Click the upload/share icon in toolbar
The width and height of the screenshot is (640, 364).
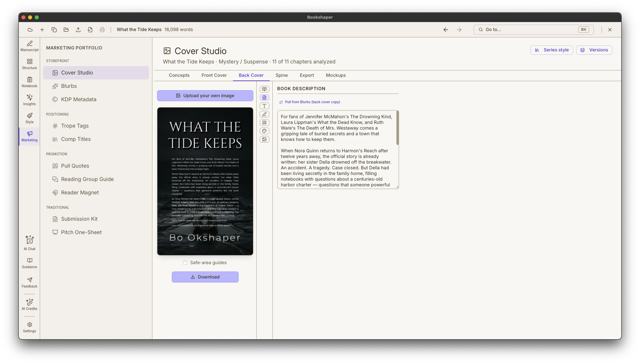click(78, 30)
